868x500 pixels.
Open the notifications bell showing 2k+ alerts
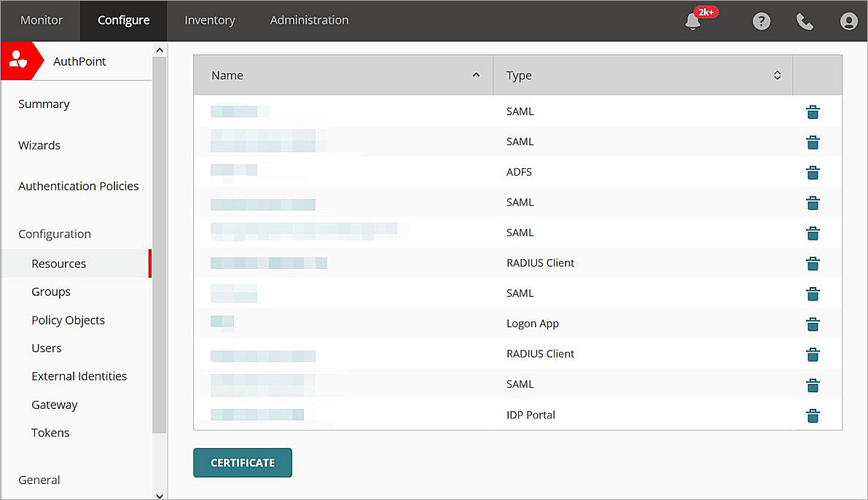[x=692, y=21]
